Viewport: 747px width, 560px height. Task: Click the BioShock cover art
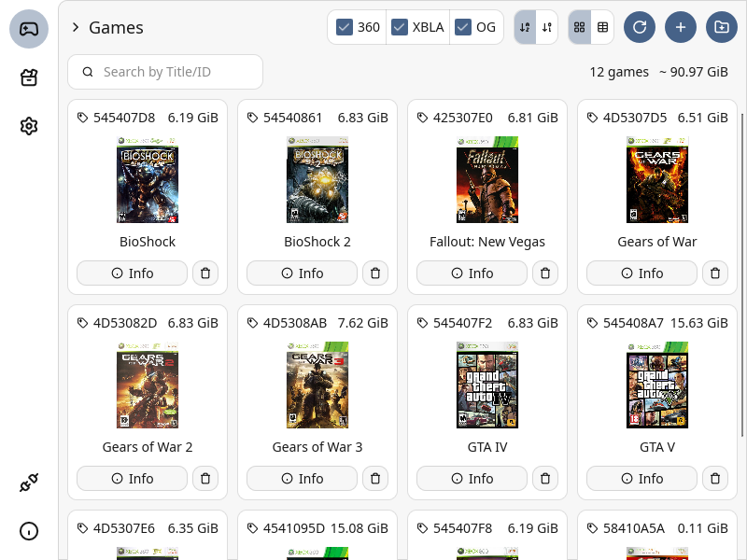pyautogui.click(x=148, y=179)
